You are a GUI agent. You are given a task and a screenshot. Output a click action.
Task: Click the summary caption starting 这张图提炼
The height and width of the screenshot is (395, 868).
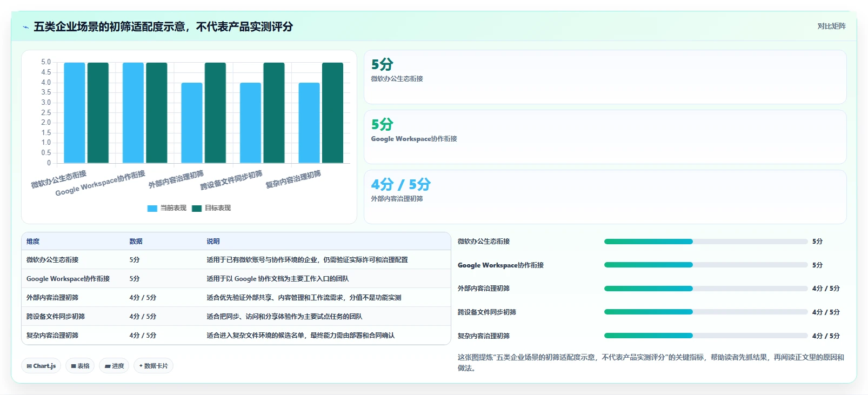(x=651, y=363)
